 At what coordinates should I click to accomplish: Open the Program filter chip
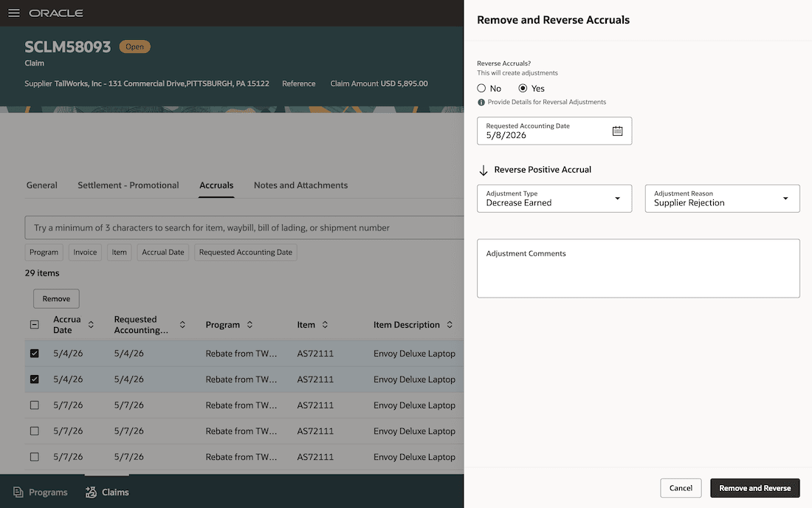[x=44, y=253]
